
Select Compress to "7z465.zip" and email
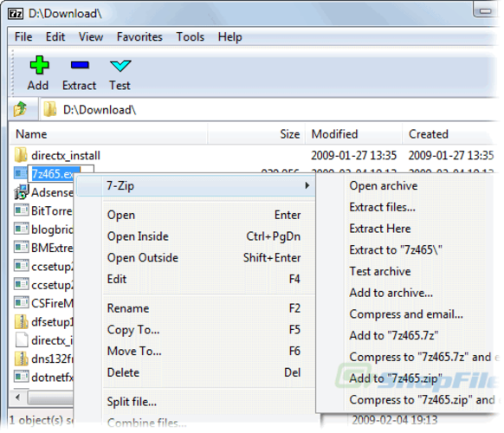tap(424, 399)
